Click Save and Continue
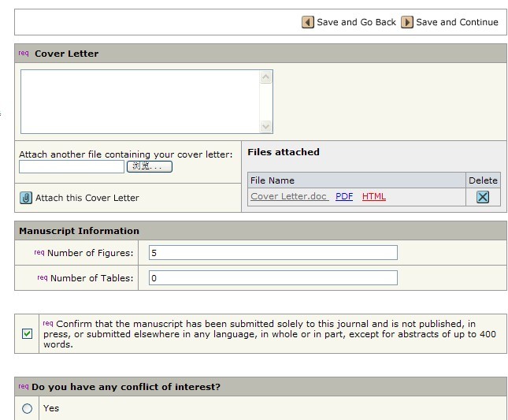The width and height of the screenshot is (508, 420). point(457,22)
